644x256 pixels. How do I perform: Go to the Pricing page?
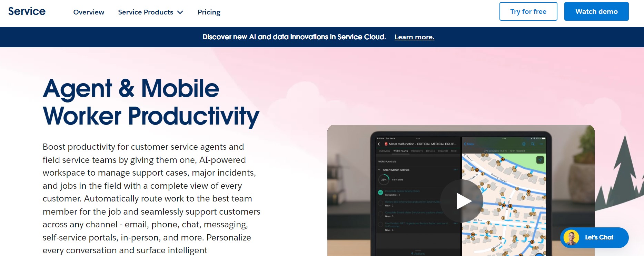(209, 12)
